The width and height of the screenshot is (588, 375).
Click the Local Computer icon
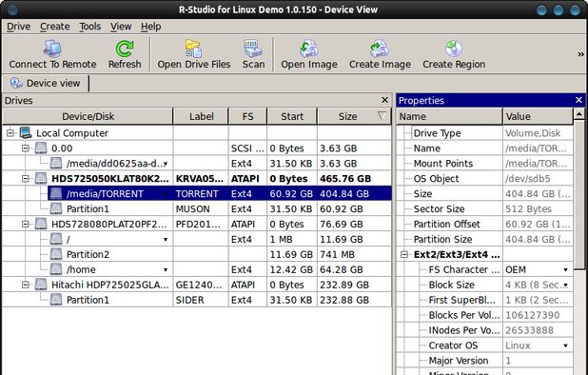pos(26,132)
